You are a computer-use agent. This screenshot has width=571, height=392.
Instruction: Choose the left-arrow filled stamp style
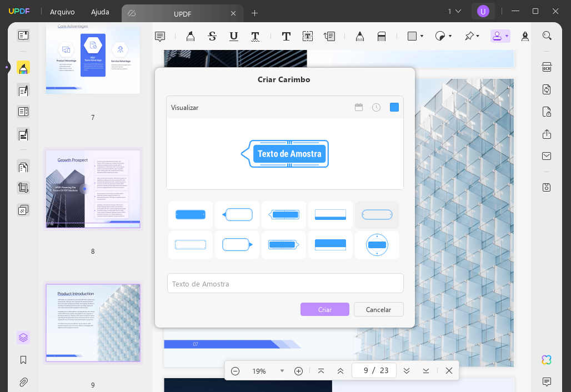284,215
